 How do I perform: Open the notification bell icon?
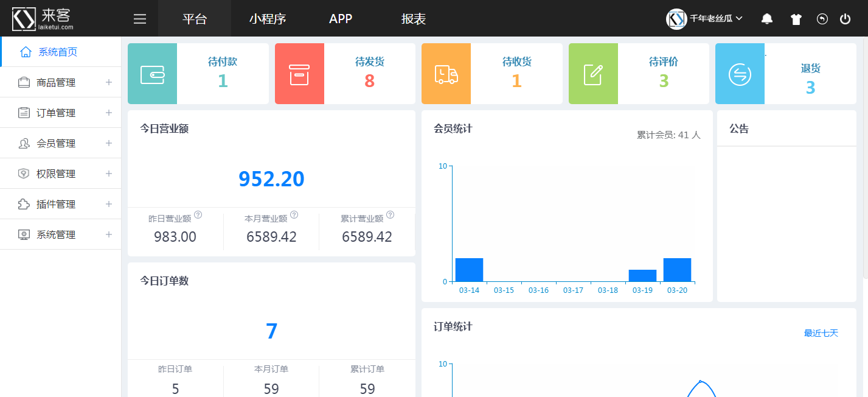pyautogui.click(x=767, y=19)
